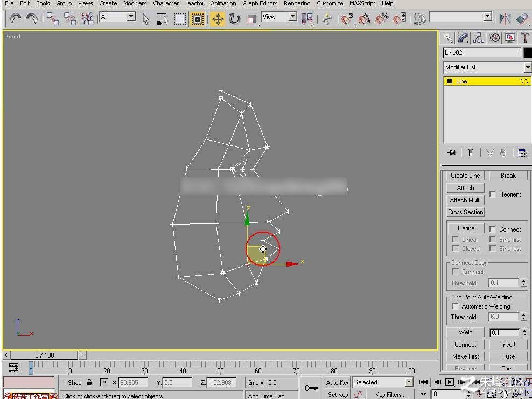Toggle the Selection Lock padlock icon
Screen dimensions: 532x399
pos(89,382)
